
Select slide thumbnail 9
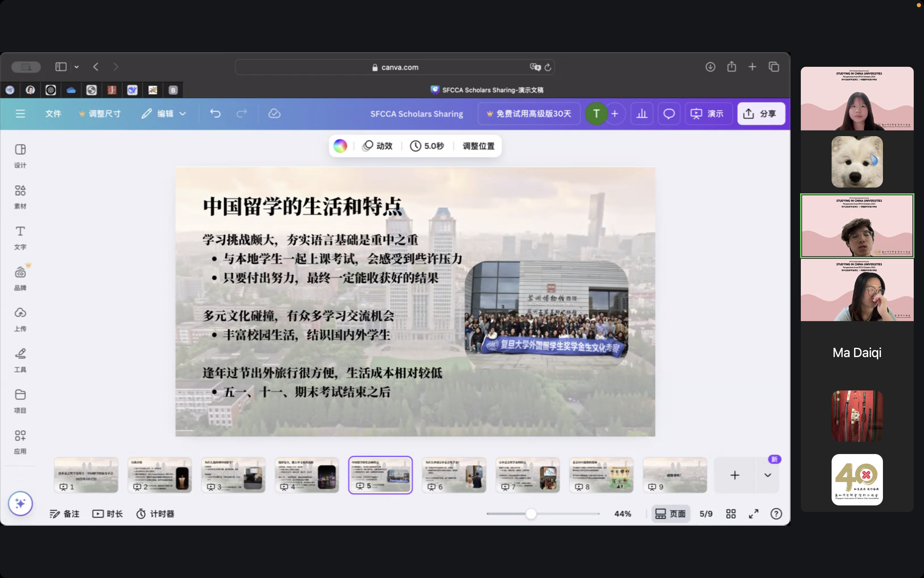click(675, 475)
